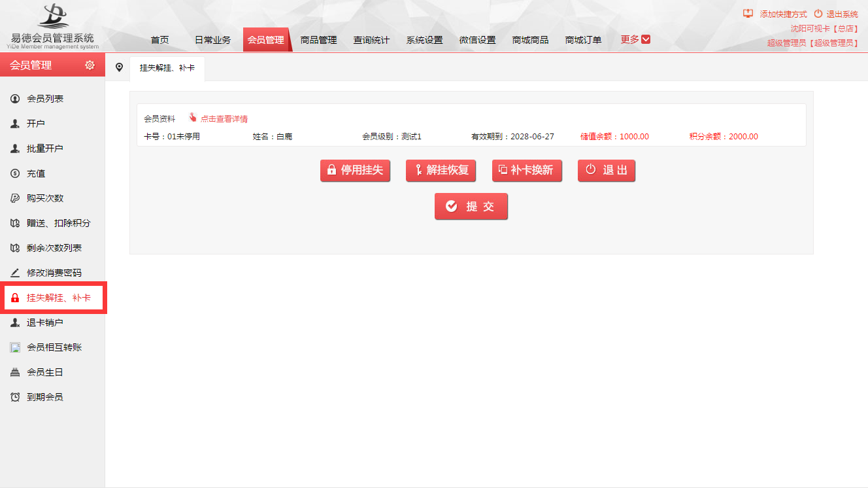Viewport: 868px width, 488px height.
Task: Open the 点击查看详情 link
Action: pyautogui.click(x=224, y=119)
